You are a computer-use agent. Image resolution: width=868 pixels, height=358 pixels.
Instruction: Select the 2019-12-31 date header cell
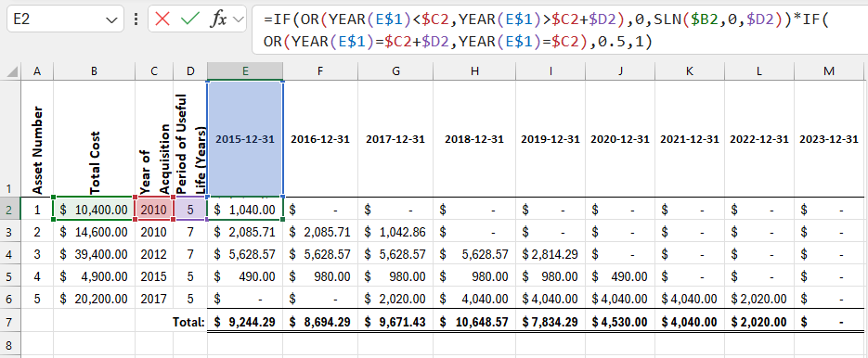(551, 138)
